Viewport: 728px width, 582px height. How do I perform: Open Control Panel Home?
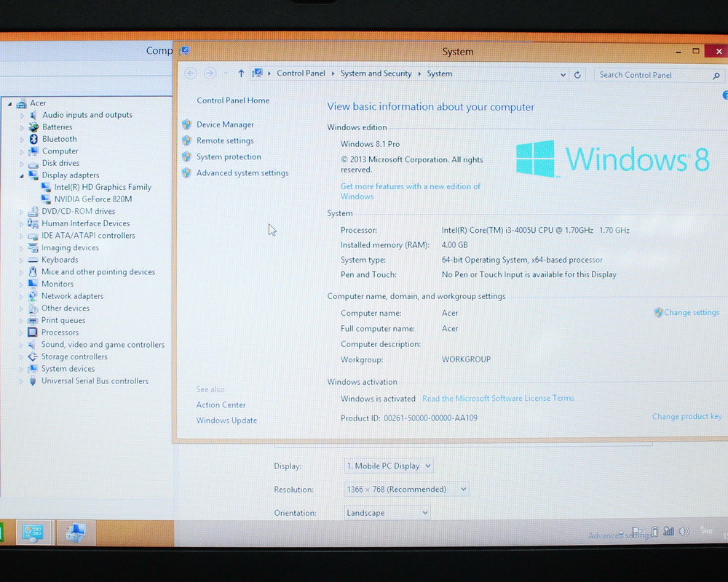click(233, 100)
